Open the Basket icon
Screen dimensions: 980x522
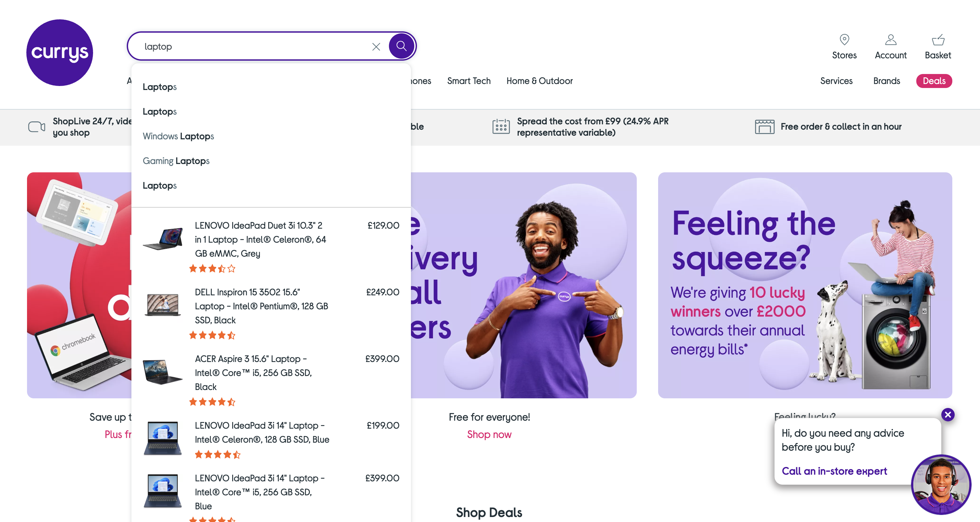click(x=938, y=40)
